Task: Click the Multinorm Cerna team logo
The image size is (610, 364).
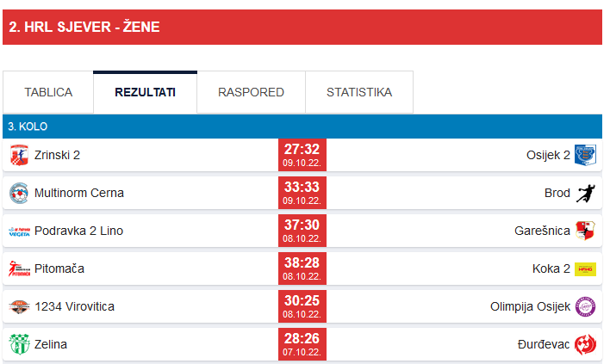Action: [19, 193]
